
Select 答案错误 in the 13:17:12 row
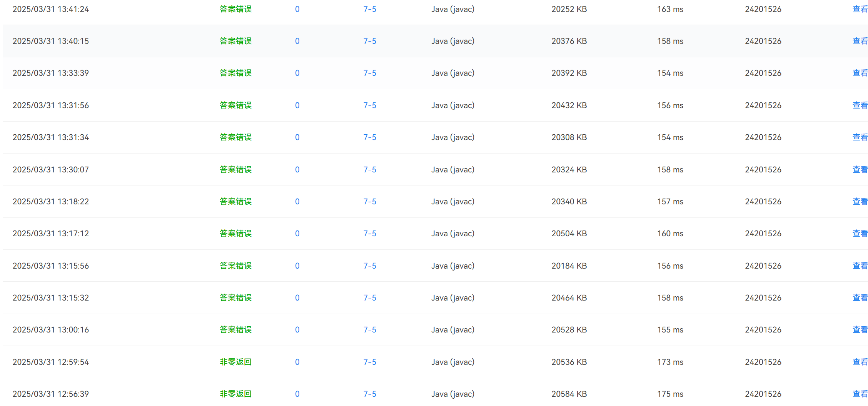235,234
